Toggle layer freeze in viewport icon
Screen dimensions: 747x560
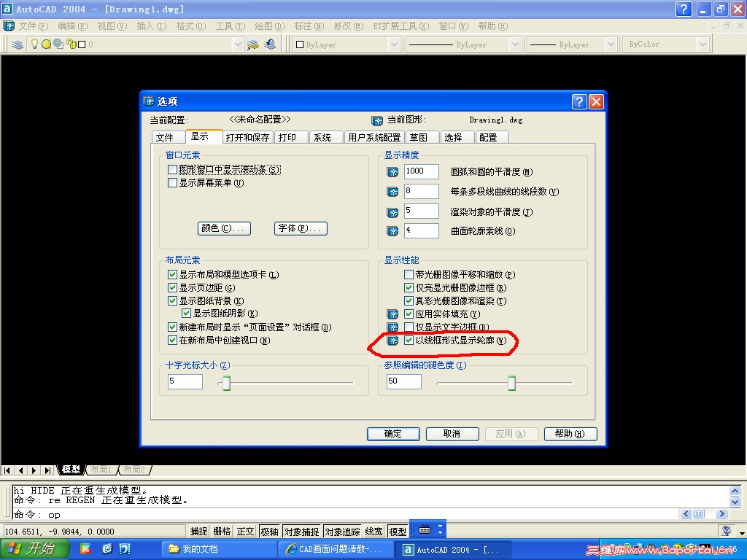point(58,44)
